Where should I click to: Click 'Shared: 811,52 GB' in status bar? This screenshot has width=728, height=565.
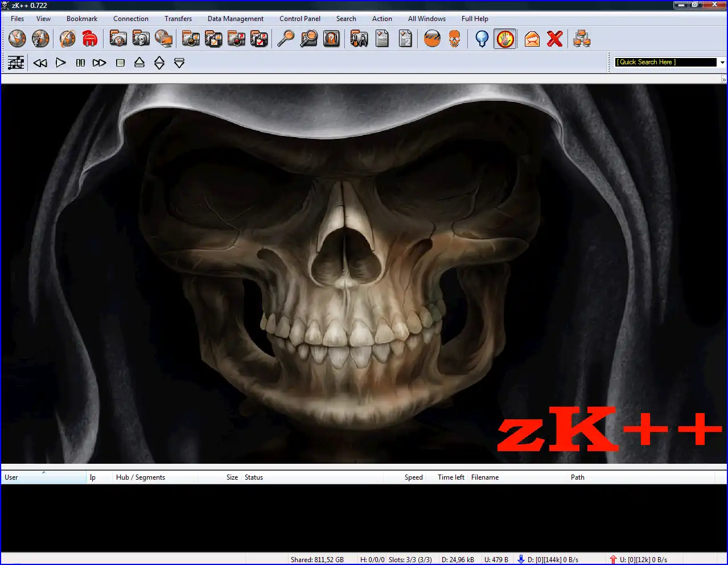click(x=317, y=560)
